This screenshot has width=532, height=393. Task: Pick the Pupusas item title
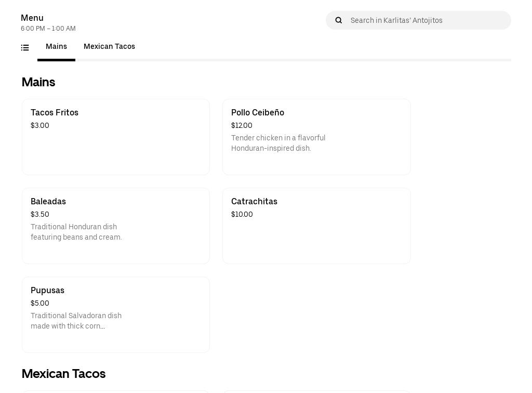[47, 291]
